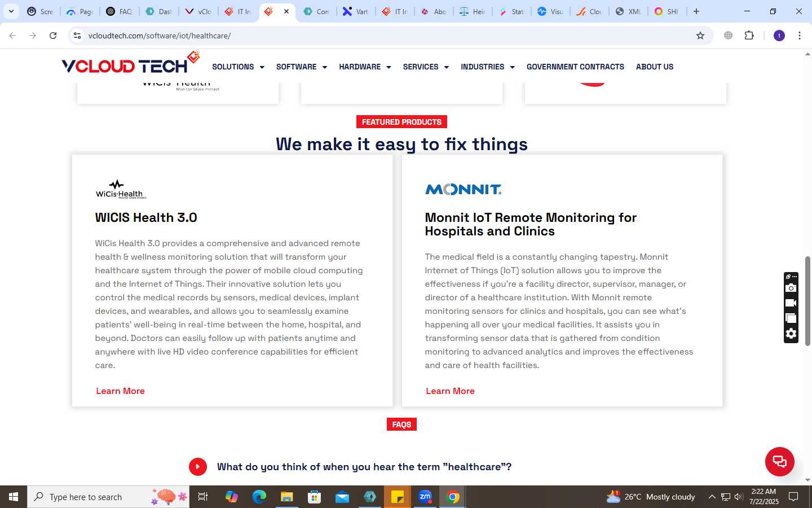812x508 pixels.
Task: Click Monnit IoT Remote Monitoring heading
Action: point(531,225)
